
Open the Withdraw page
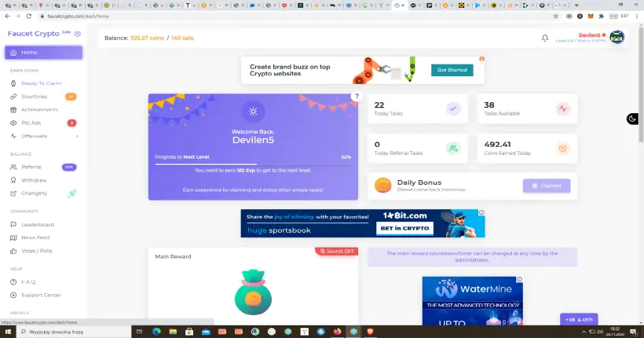pos(34,180)
